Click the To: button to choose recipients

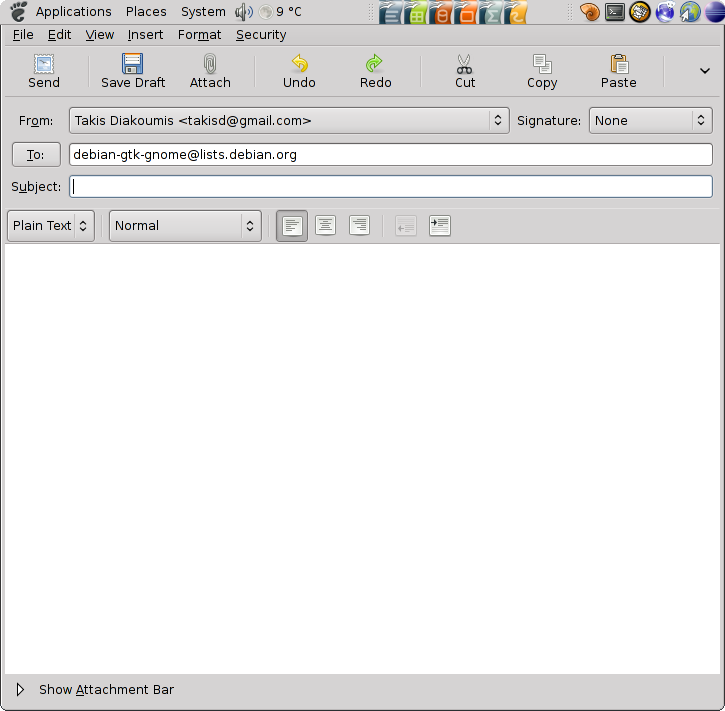(x=36, y=154)
